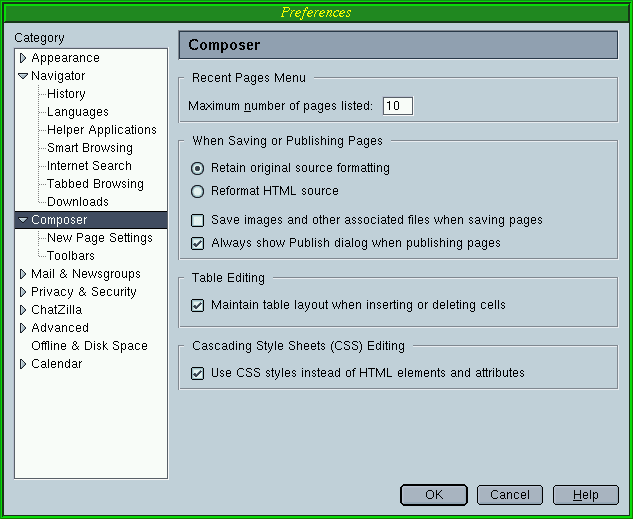Select Privacy & Security label
633x519 pixels.
84,292
